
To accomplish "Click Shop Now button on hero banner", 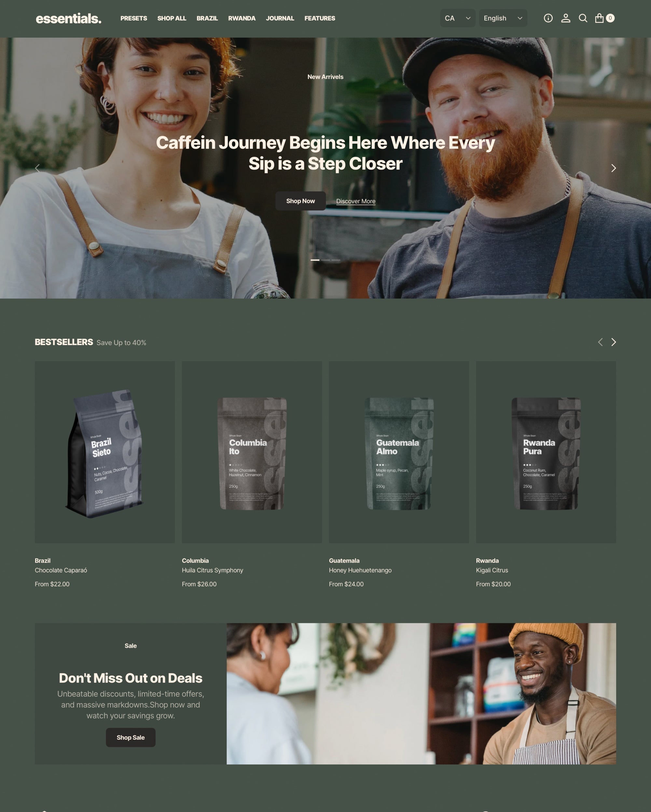I will tap(300, 200).
